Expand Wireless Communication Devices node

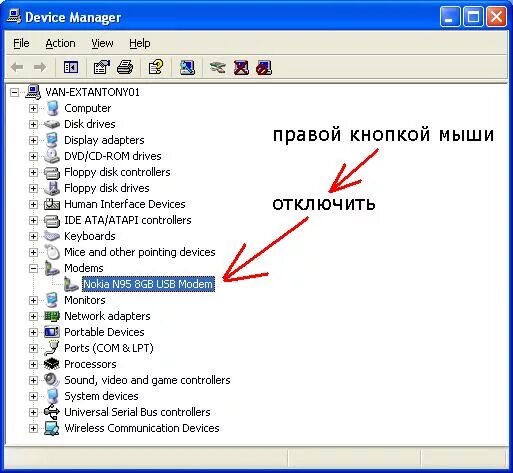coord(33,428)
